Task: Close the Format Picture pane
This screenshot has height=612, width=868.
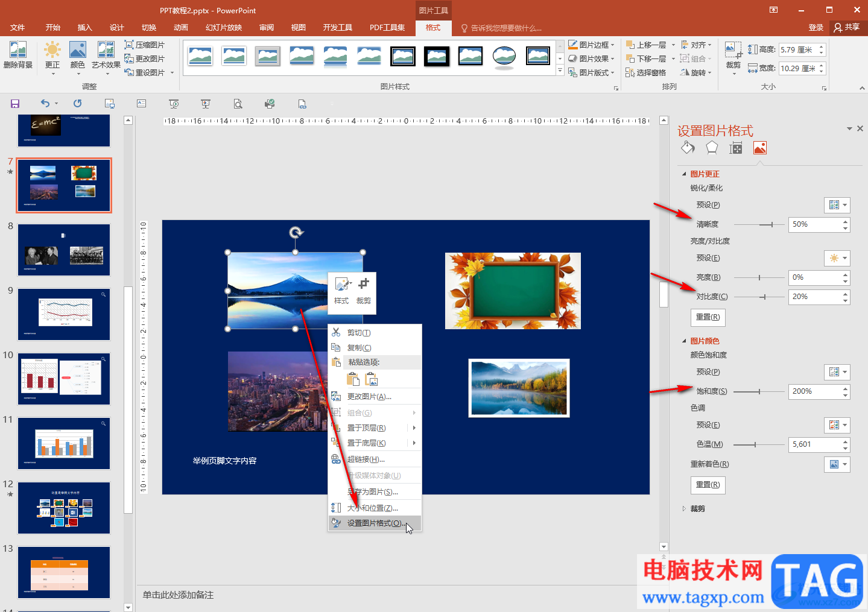Action: tap(860, 128)
